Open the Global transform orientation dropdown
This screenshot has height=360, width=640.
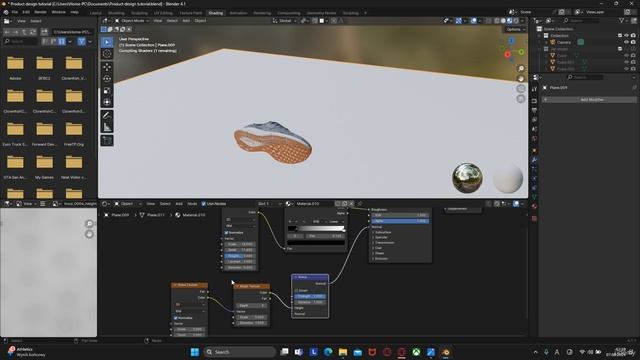point(284,21)
